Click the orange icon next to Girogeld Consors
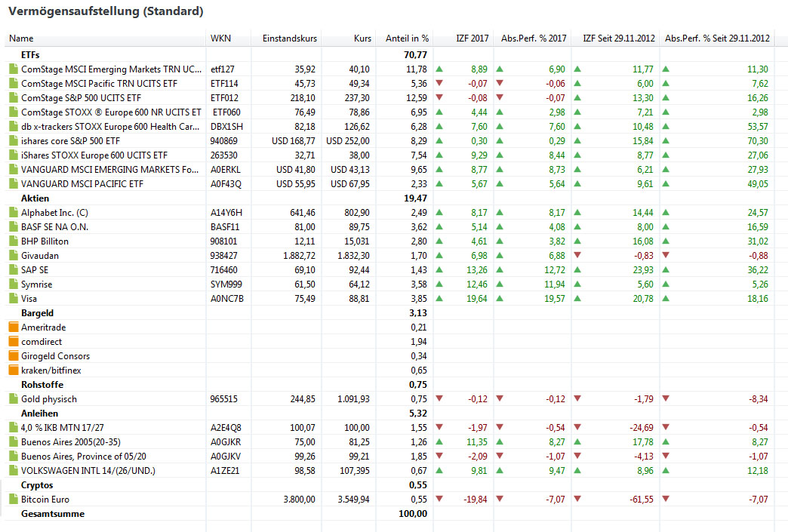The width and height of the screenshot is (788, 532). (14, 355)
